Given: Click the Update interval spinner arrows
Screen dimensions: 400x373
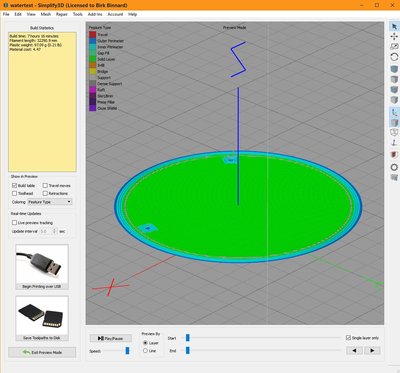Looking at the screenshot, I should 55,231.
